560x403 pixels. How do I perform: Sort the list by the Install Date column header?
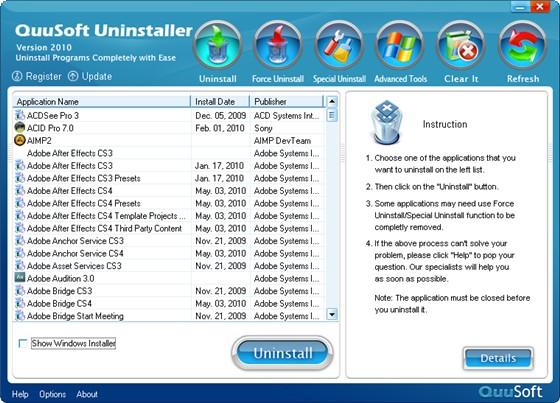coord(220,101)
